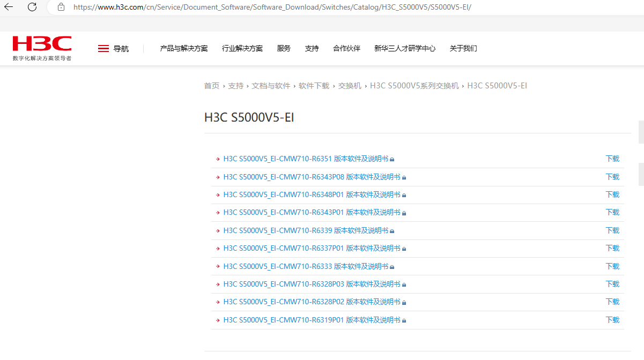The image size is (644, 360).
Task: Click 下载 for R6339 version
Action: [612, 230]
